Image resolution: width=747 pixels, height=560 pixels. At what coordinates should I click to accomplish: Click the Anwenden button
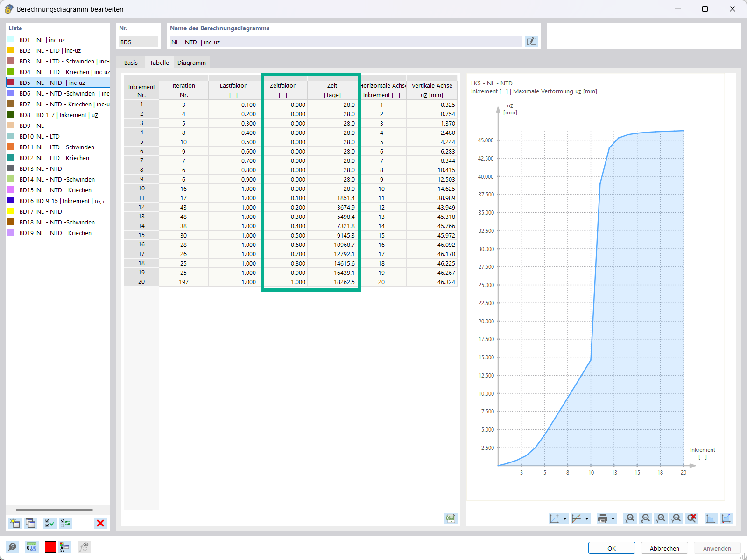[717, 548]
